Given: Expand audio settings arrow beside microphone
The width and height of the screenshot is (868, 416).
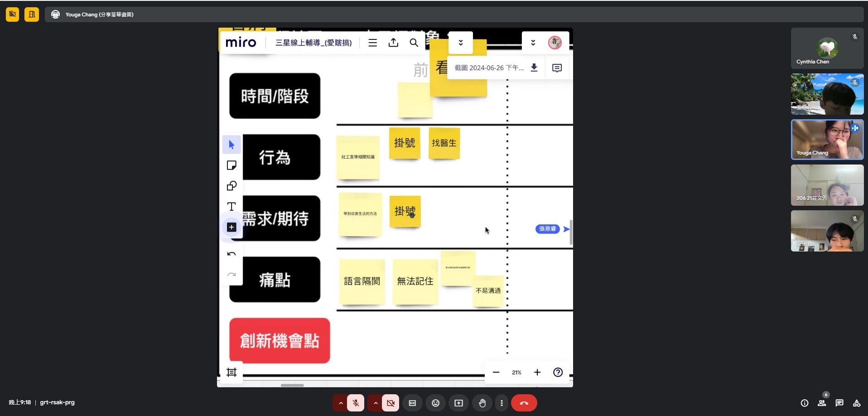Looking at the screenshot, I should pyautogui.click(x=340, y=403).
